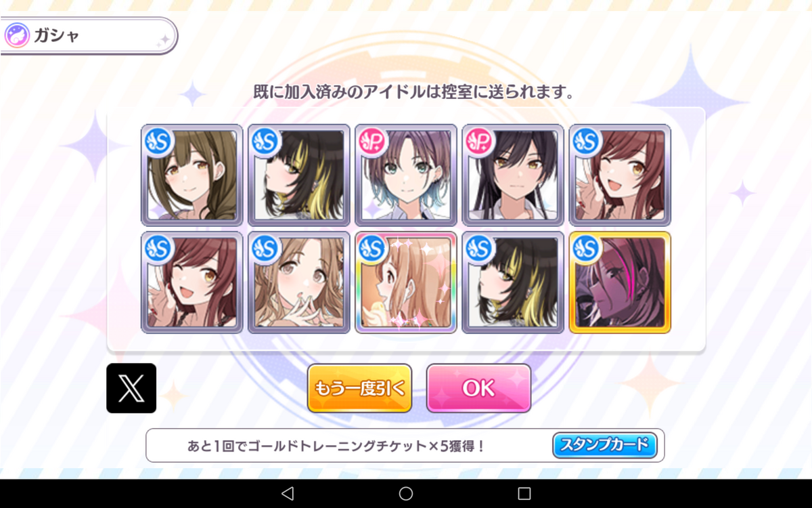
Task: Tap the S badge on gold-framed card
Action: coord(585,248)
